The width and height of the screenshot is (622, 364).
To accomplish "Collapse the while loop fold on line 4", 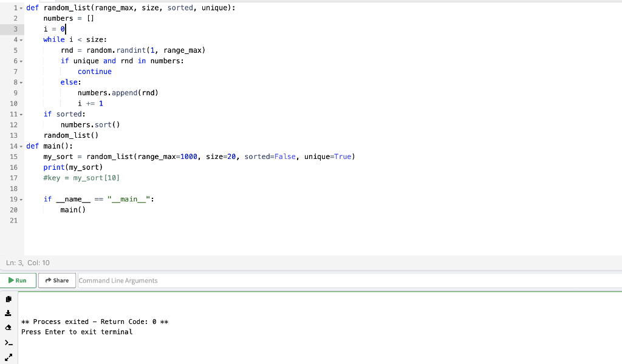I will (21, 40).
